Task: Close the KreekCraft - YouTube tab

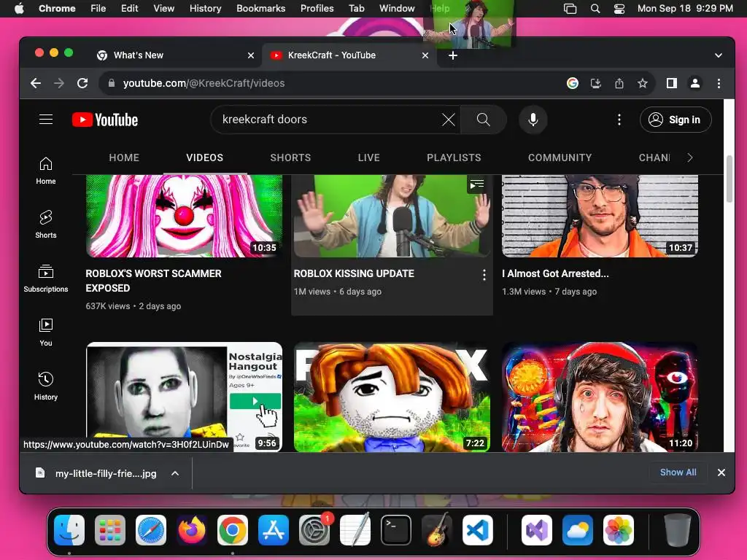Action: (425, 55)
